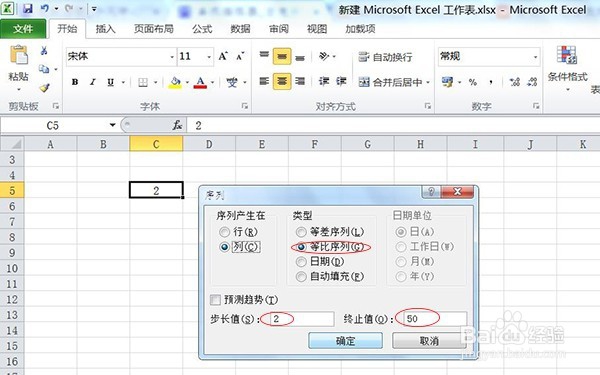
Task: Open the 合并后居中 dropdown arrow
Action: point(428,82)
